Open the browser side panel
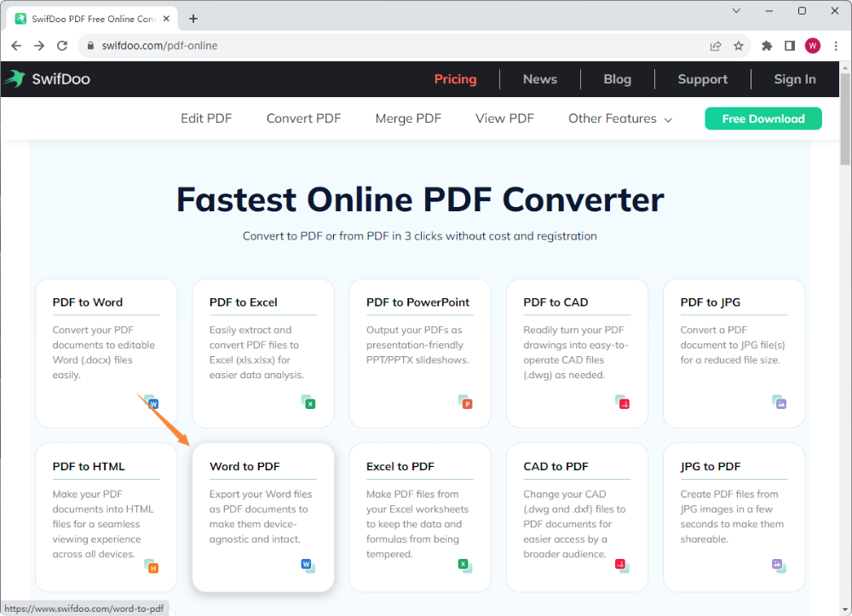 pos(790,46)
